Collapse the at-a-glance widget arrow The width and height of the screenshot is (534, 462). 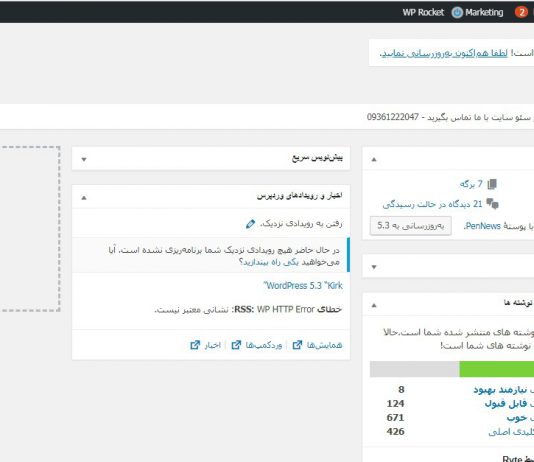pyautogui.click(x=374, y=159)
